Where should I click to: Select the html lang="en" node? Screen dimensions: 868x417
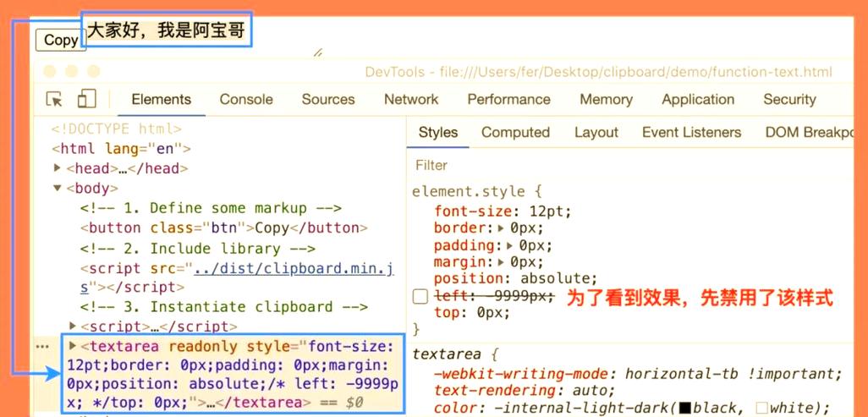(121, 148)
